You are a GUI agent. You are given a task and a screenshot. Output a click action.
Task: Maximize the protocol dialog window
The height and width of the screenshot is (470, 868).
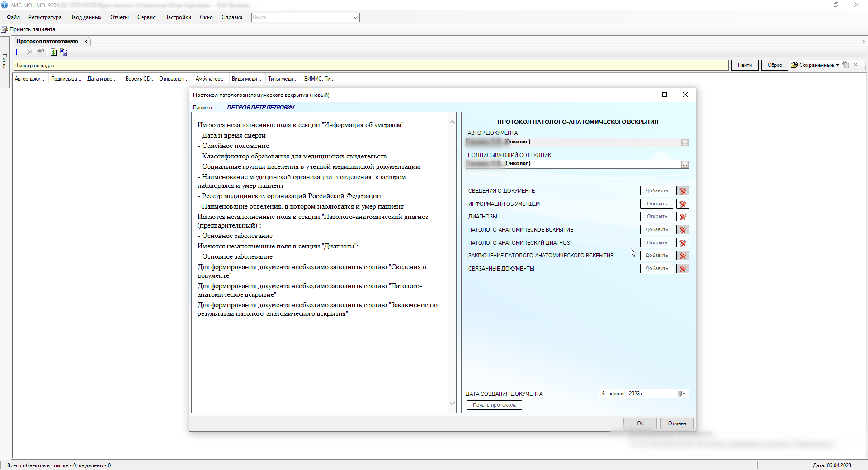click(x=665, y=95)
